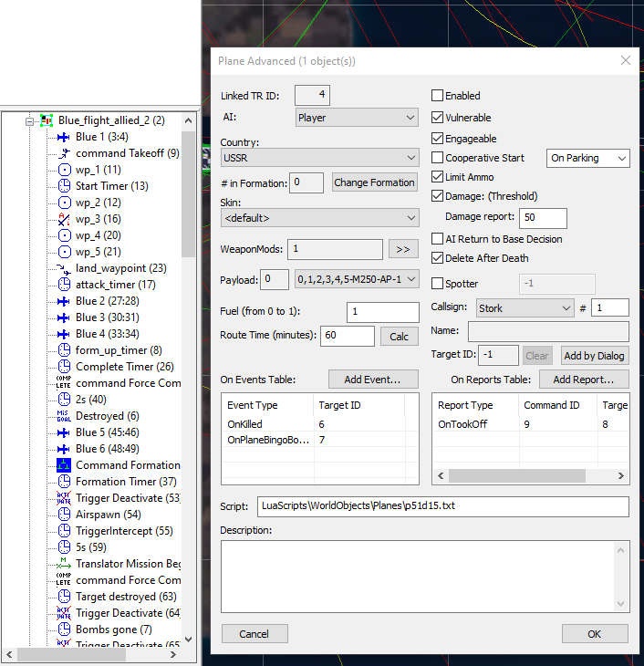
Task: Enable the Spotter checkbox
Action: [x=437, y=284]
